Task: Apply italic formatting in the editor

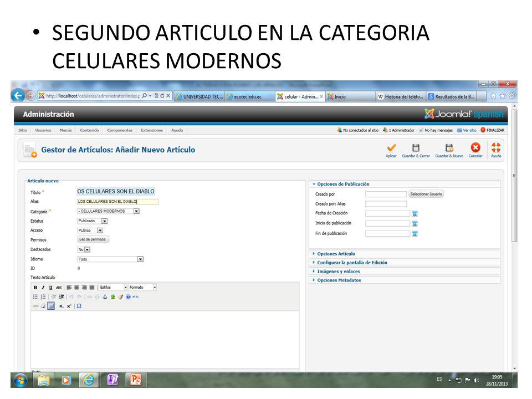Action: pos(43,288)
